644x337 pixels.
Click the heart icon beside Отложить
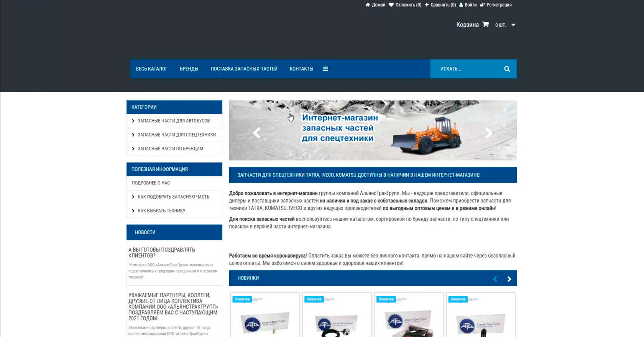coord(391,5)
